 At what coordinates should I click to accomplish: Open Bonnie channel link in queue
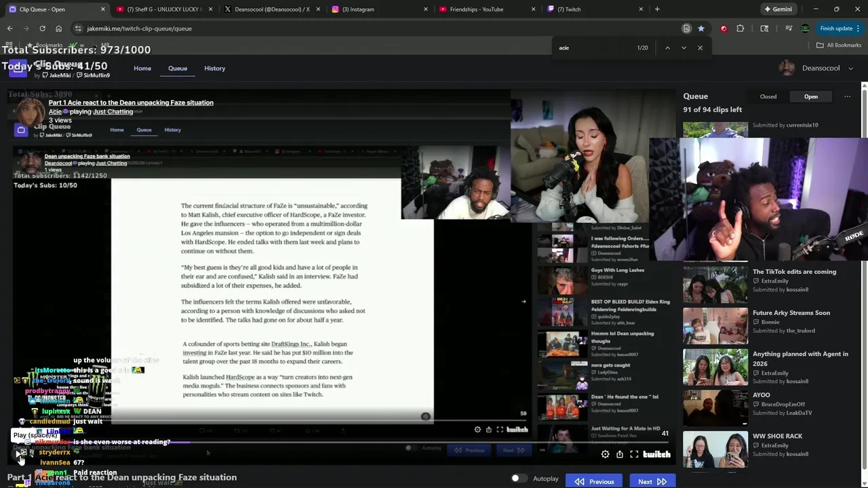point(770,322)
